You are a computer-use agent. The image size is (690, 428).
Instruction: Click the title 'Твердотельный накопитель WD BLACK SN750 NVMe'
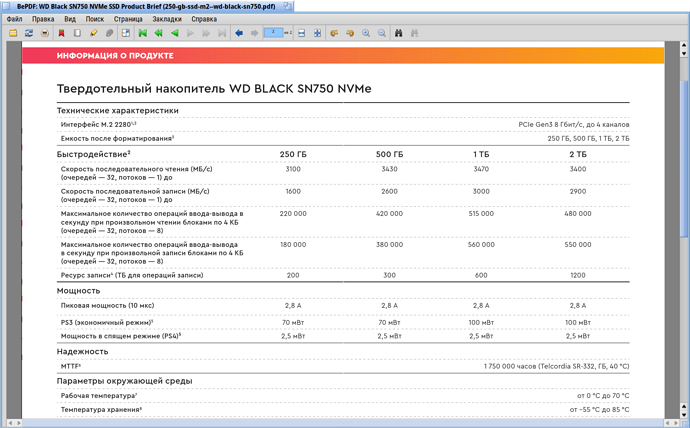click(x=214, y=89)
